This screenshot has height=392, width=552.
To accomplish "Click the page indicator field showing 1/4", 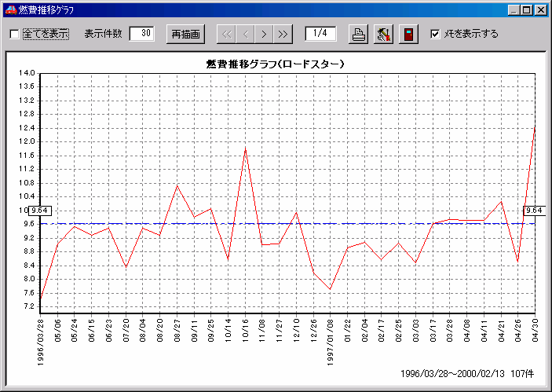I will point(320,34).
